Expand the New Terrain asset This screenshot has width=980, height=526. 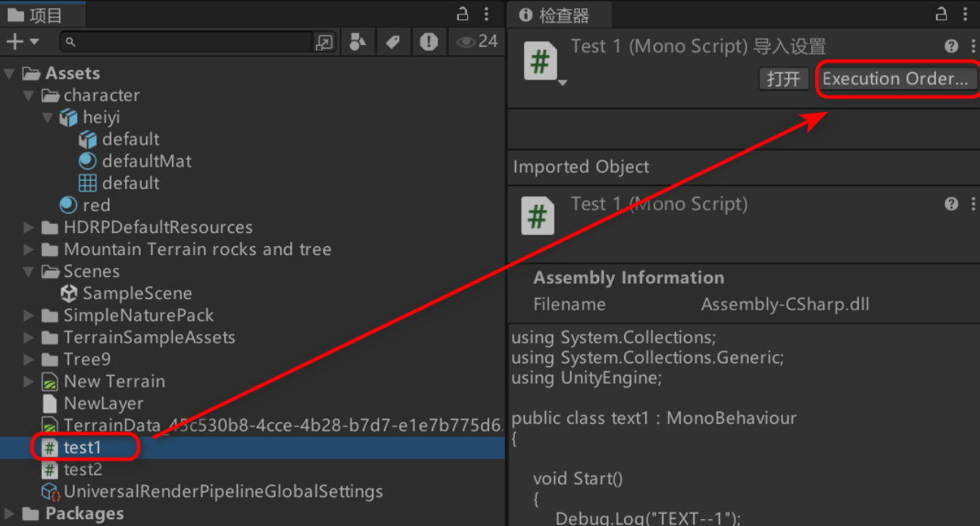pyautogui.click(x=28, y=381)
